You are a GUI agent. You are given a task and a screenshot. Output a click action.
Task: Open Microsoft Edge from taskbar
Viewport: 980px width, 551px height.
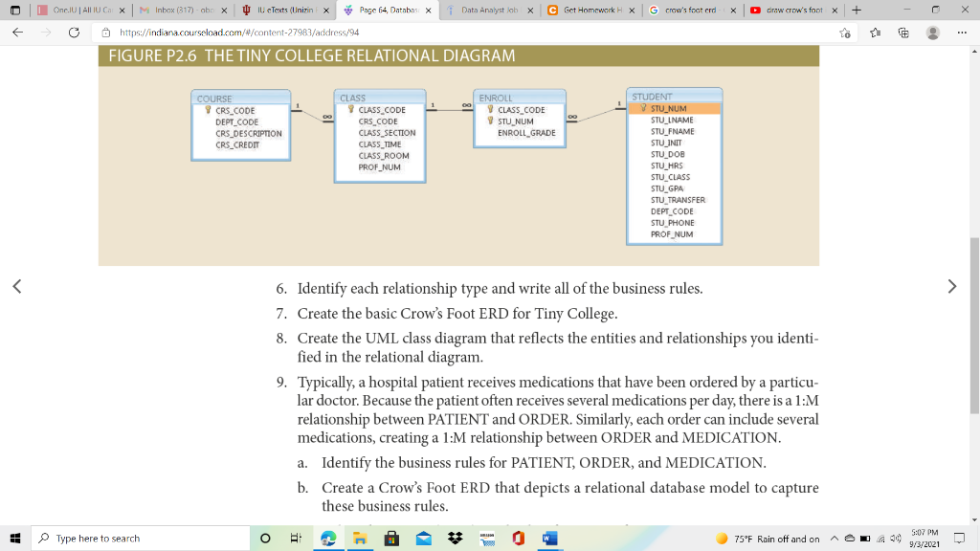[328, 538]
